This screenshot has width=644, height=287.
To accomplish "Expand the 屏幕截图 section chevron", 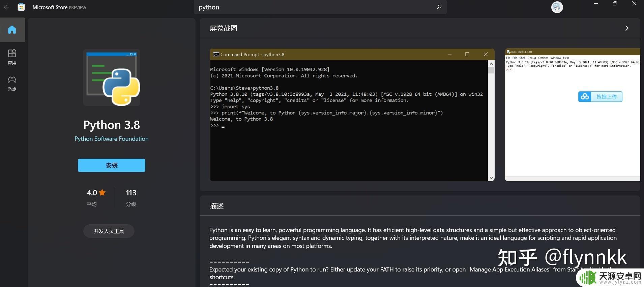I will (x=627, y=28).
